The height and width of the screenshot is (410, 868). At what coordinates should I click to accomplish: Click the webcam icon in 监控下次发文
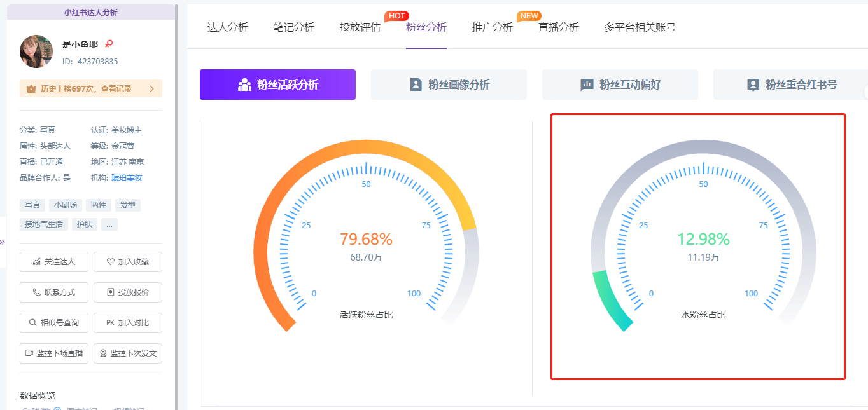coord(103,353)
